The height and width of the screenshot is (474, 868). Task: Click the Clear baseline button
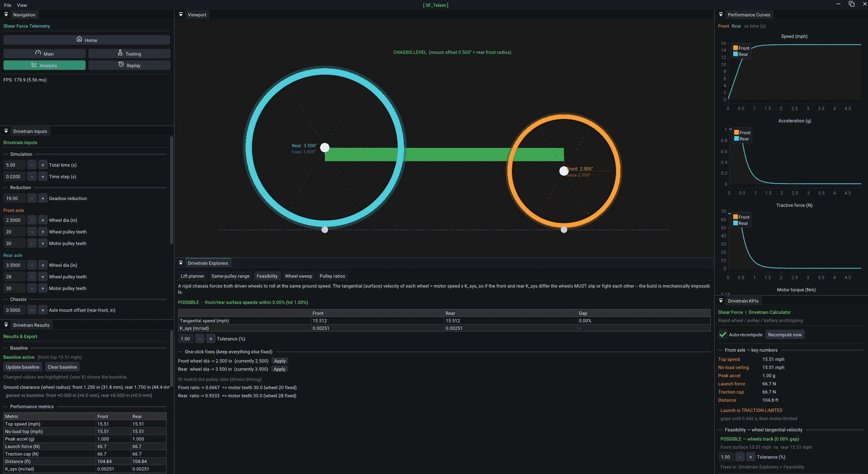pos(62,367)
